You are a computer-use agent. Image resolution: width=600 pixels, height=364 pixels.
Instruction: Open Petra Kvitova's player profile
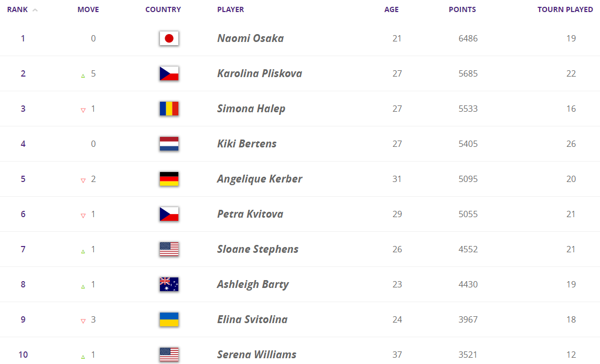click(x=250, y=214)
